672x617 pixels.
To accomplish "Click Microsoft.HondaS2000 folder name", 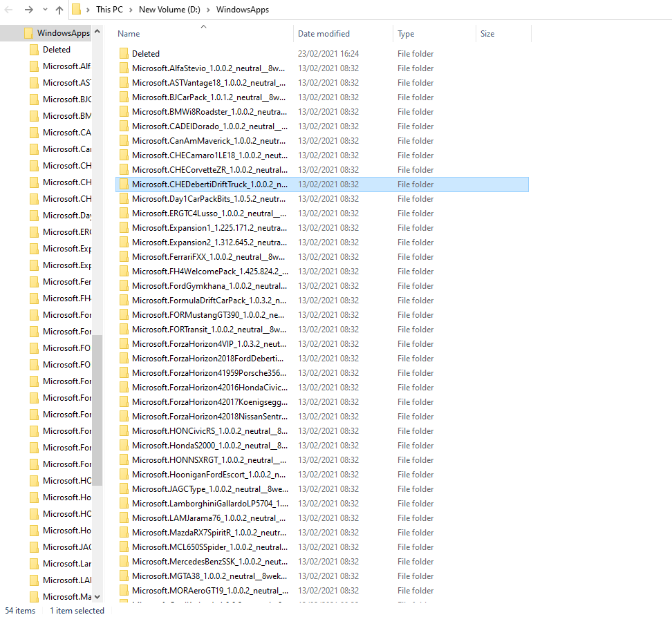I will (209, 446).
